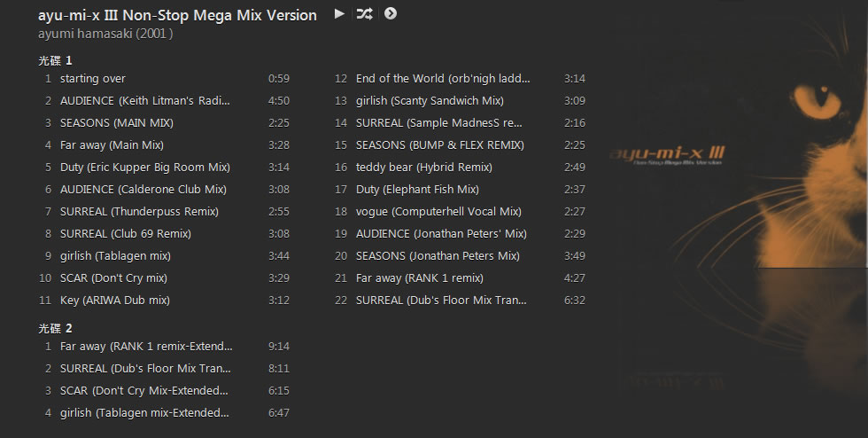
Task: Shuffle the album tracks
Action: [364, 14]
